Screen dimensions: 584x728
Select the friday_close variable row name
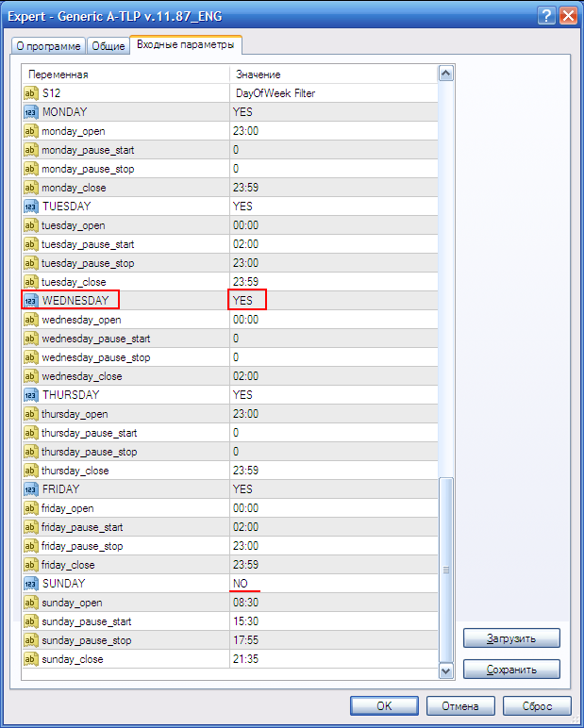click(x=68, y=565)
